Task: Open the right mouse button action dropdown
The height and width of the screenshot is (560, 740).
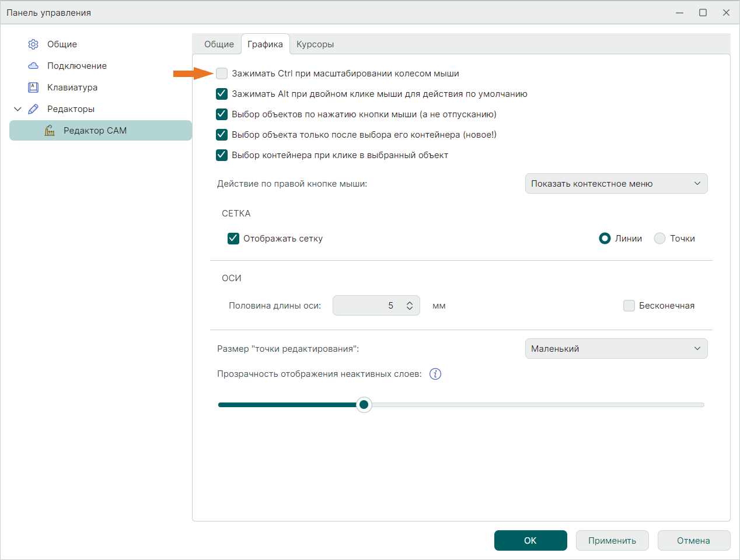Action: [616, 184]
